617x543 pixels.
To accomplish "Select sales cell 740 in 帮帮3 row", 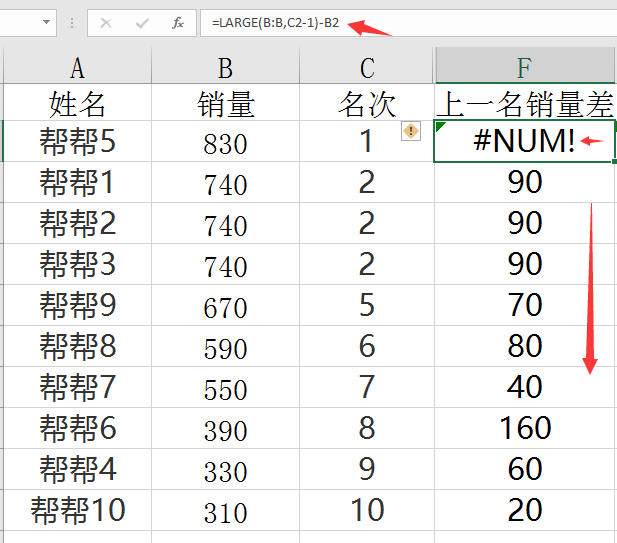I will pyautogui.click(x=225, y=264).
